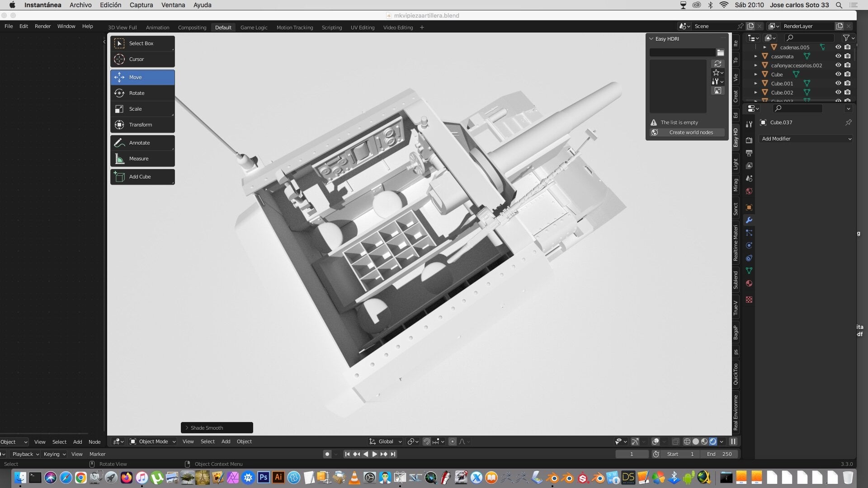The image size is (868, 488).
Task: Switch to the UV Editing workspace tab
Action: click(363, 28)
